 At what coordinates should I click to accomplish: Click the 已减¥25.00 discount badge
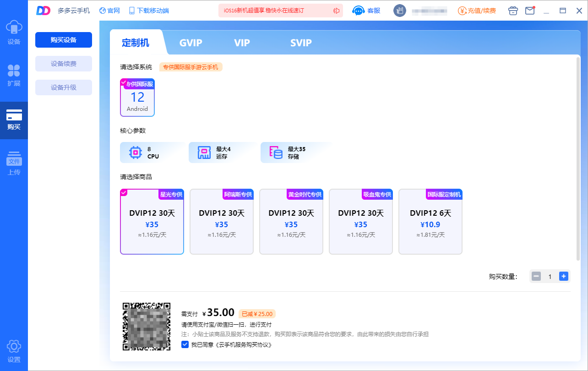(257, 314)
